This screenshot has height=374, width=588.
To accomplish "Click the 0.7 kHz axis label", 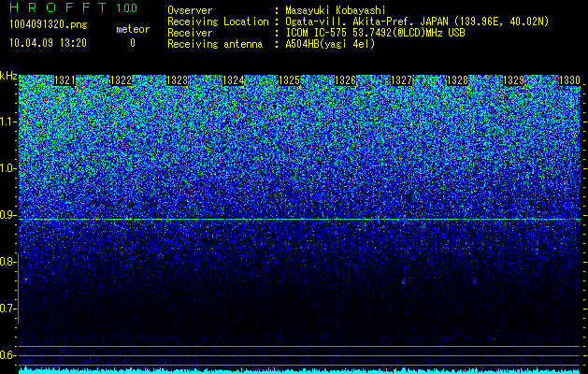I will [7, 309].
